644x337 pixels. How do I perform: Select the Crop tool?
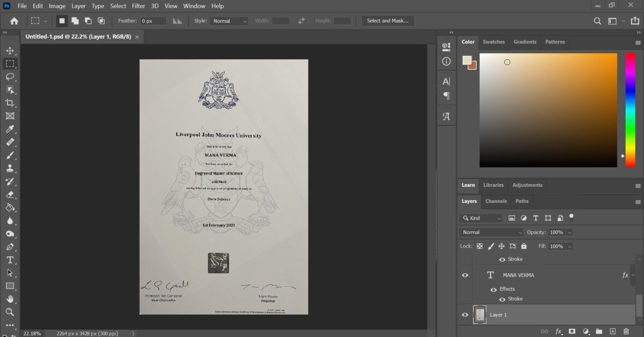point(10,103)
